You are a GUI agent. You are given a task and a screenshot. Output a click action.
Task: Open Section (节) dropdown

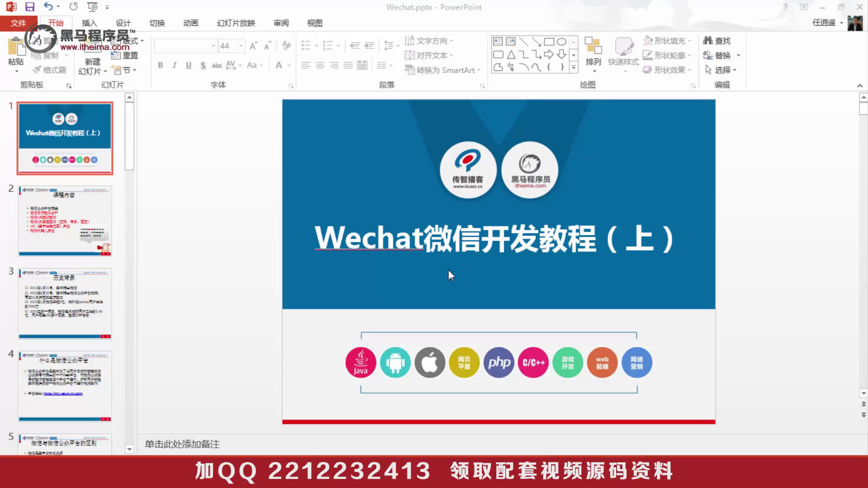125,70
